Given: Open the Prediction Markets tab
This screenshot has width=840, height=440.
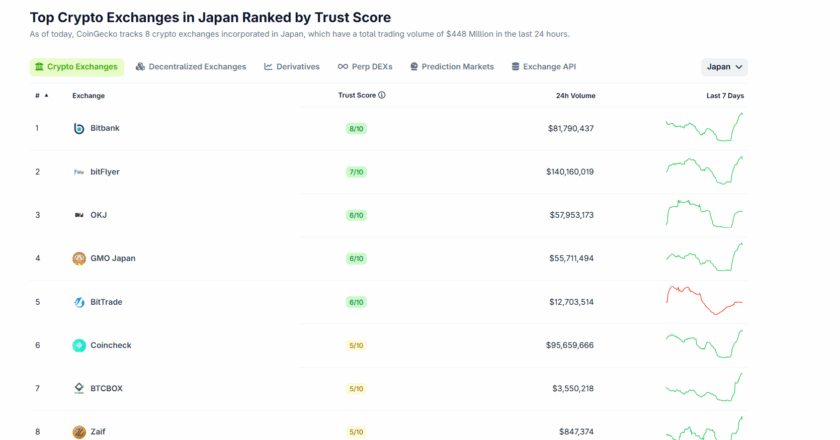Looking at the screenshot, I should pyautogui.click(x=452, y=67).
